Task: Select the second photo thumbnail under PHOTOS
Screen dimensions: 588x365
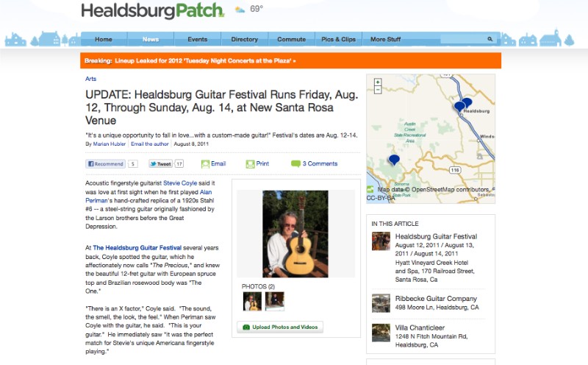Action: (x=275, y=302)
